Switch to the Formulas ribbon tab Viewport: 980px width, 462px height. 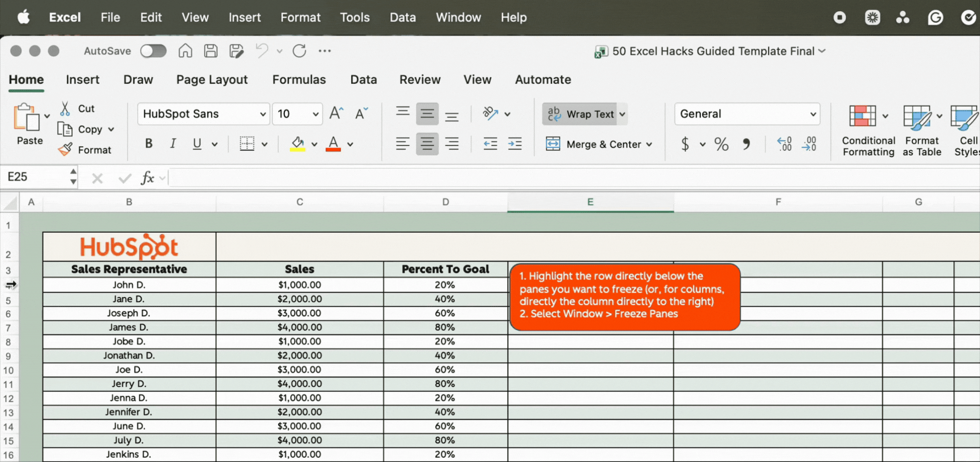tap(299, 80)
